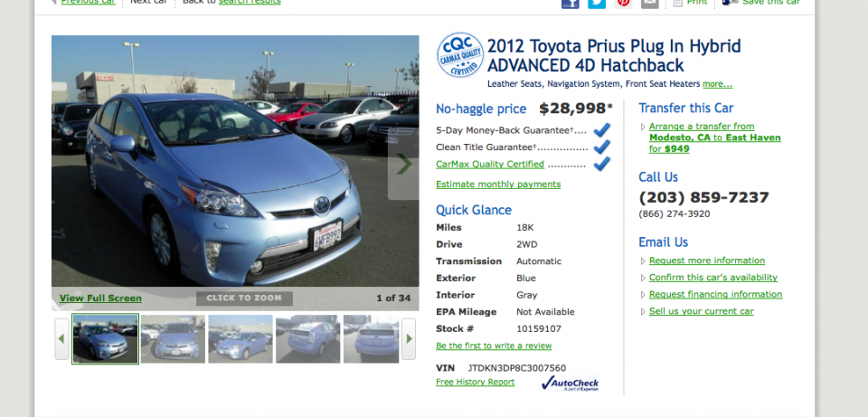The height and width of the screenshot is (417, 868).
Task: Email this car listing icon
Action: [x=650, y=4]
